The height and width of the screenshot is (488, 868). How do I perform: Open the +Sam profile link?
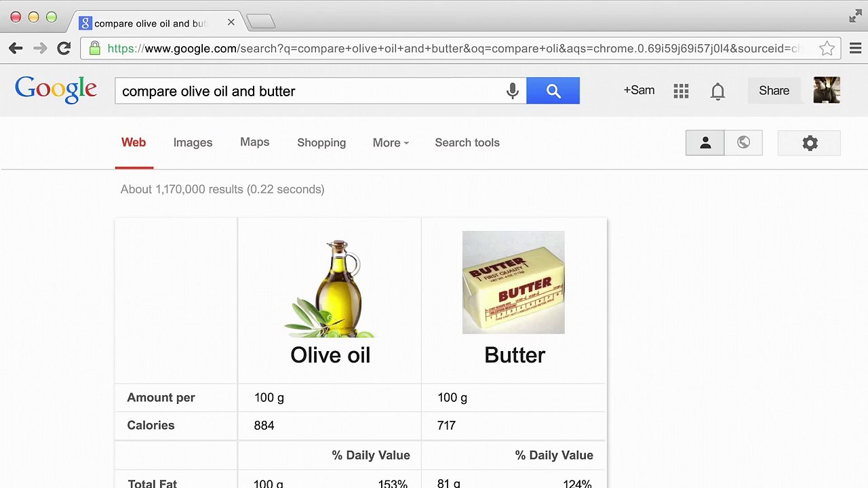(639, 91)
